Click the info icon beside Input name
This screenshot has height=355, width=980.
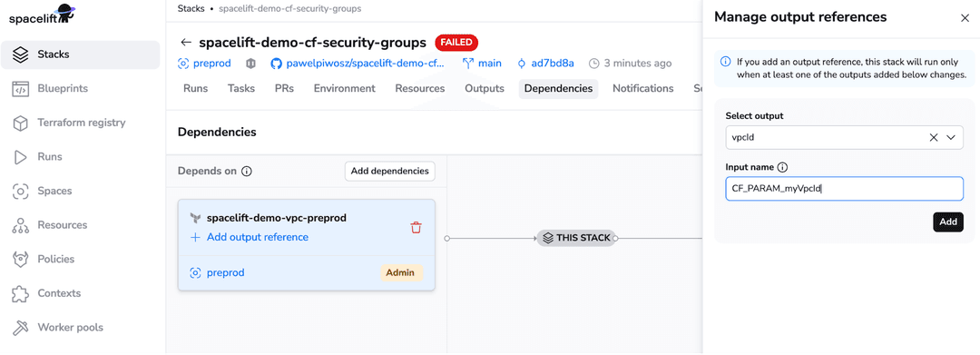click(x=783, y=167)
